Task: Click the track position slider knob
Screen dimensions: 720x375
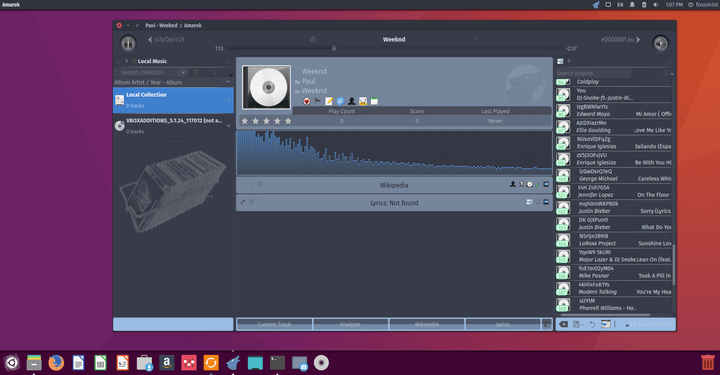Action: (x=334, y=48)
